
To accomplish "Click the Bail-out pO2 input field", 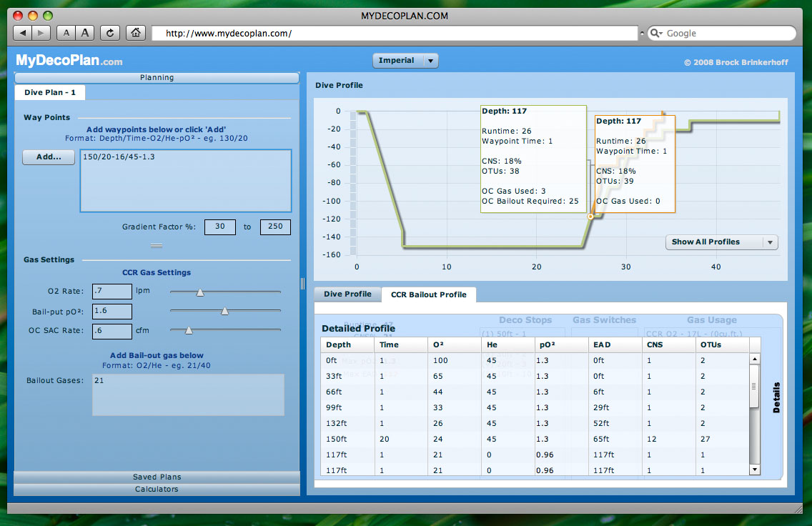I will click(112, 311).
